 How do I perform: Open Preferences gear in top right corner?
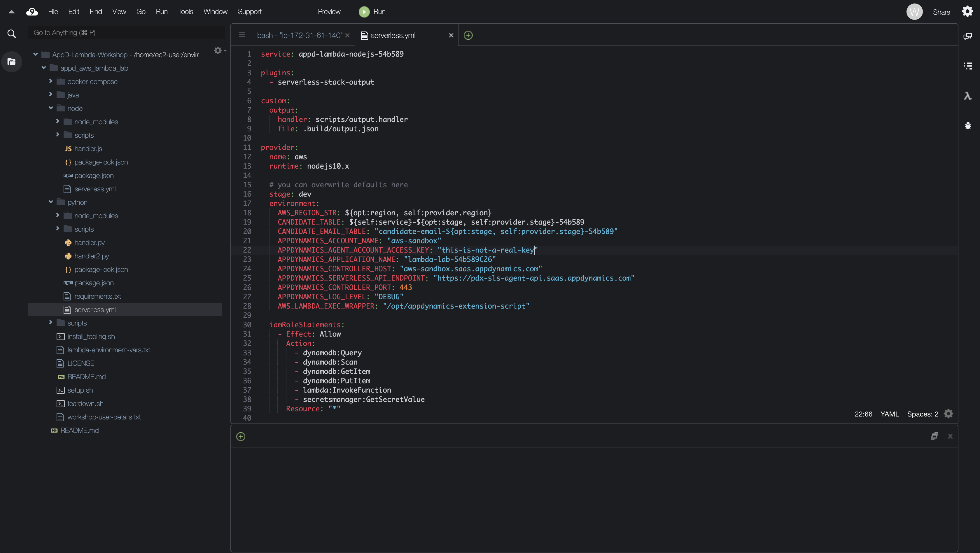967,11
